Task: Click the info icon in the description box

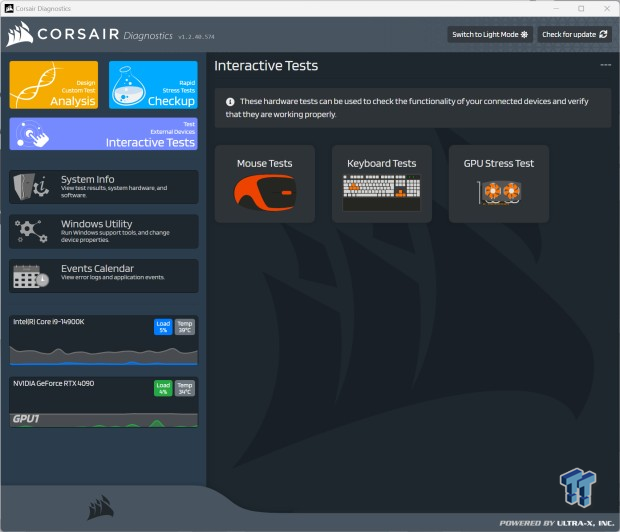Action: 230,102
